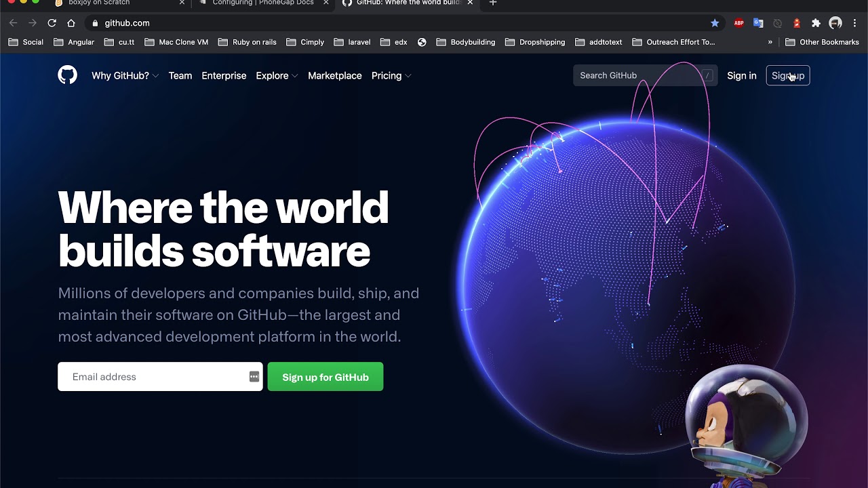The width and height of the screenshot is (868, 488).
Task: Open the Mac Clone VM bookmarks folder
Action: [176, 42]
